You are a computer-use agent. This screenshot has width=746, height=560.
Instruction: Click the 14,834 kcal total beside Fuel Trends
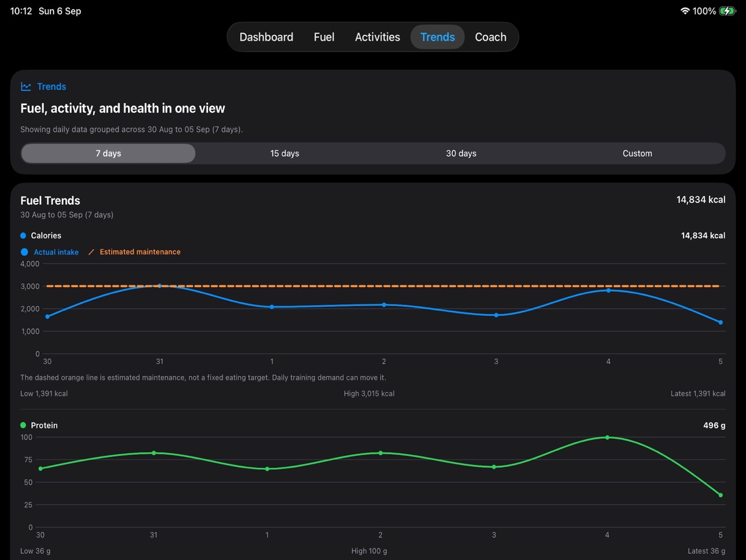tap(701, 200)
